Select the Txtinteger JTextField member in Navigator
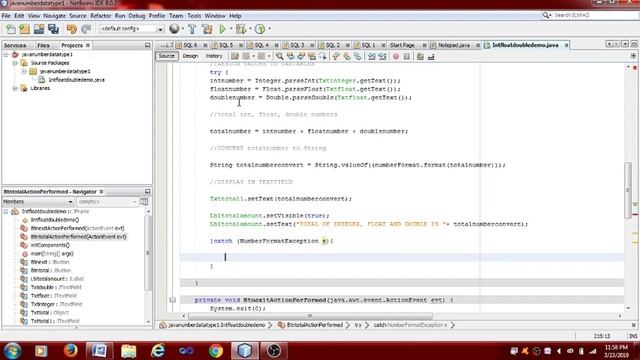The image size is (640, 360). click(56, 304)
